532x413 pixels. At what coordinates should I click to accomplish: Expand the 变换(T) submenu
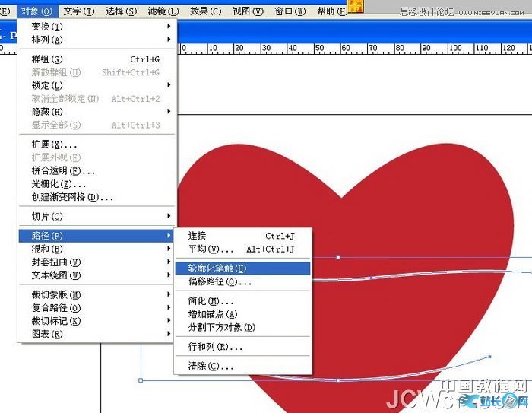tap(47, 27)
